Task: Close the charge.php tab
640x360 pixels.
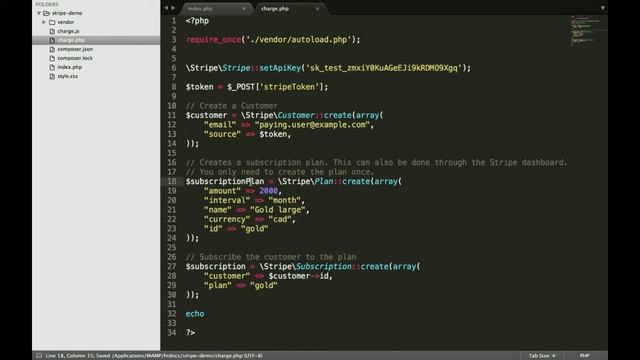Action: tap(317, 9)
